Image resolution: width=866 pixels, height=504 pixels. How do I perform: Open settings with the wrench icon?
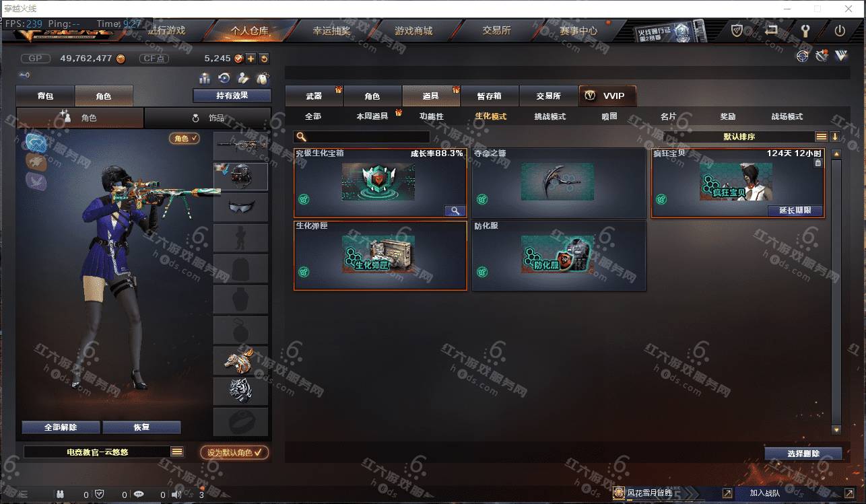click(x=805, y=30)
